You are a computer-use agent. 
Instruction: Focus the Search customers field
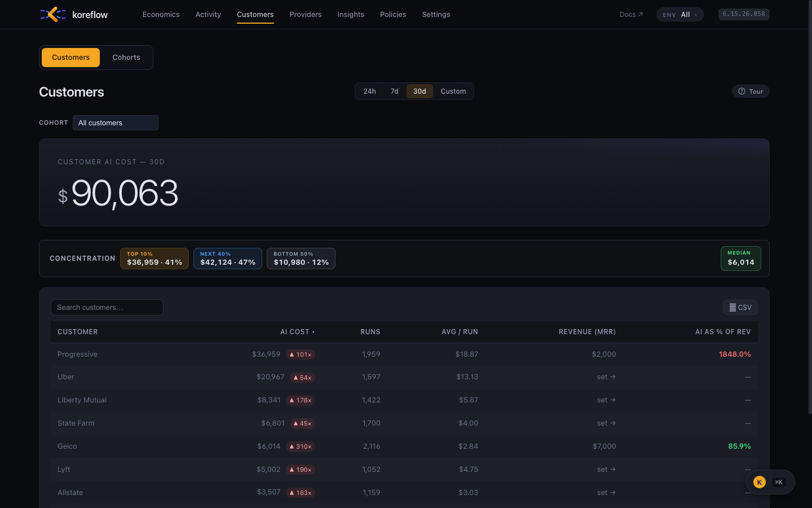[x=107, y=308]
